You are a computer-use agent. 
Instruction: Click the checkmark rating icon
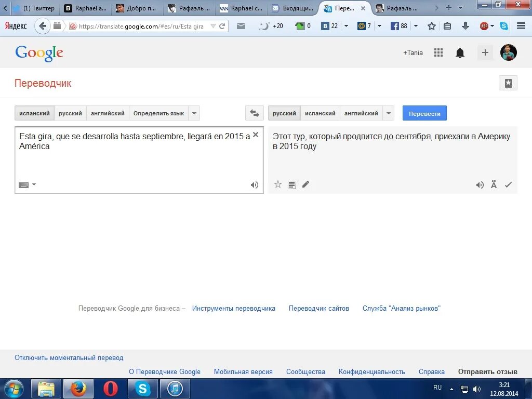[508, 185]
